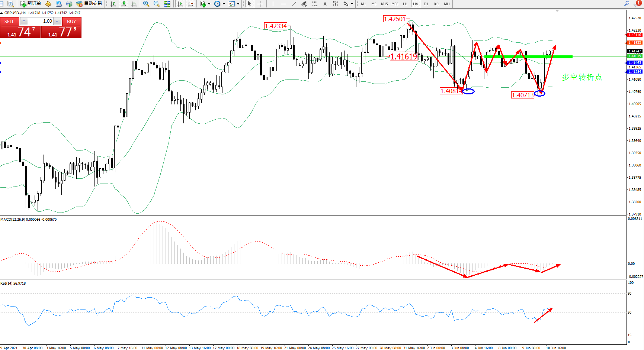Select the trendline drawing tool
The height and width of the screenshot is (350, 644).
pyautogui.click(x=294, y=4)
